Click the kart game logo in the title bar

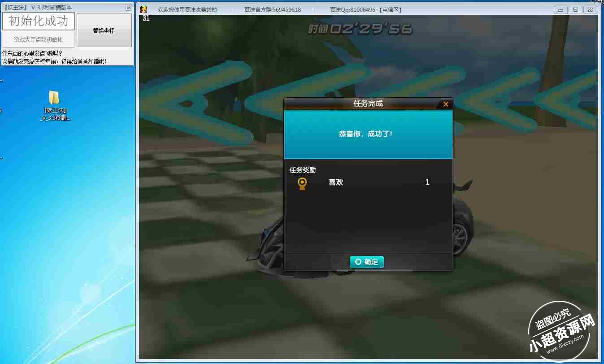click(143, 9)
